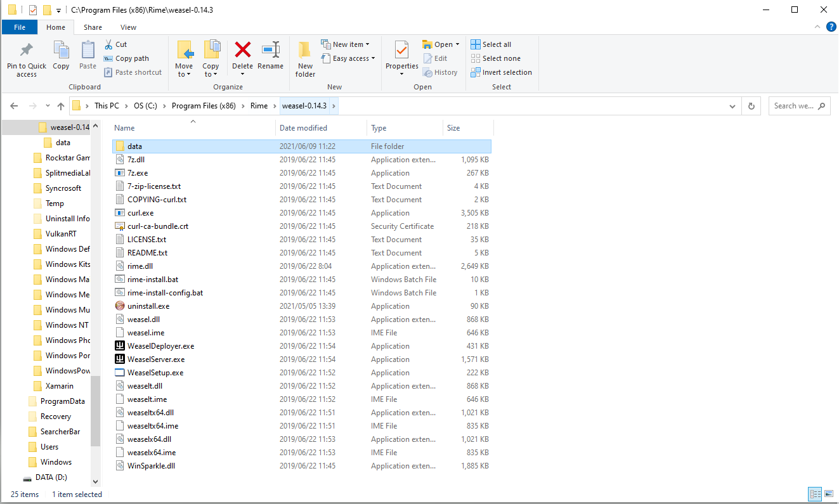Select the curl.exe file icon
The height and width of the screenshot is (504, 839).
point(120,213)
